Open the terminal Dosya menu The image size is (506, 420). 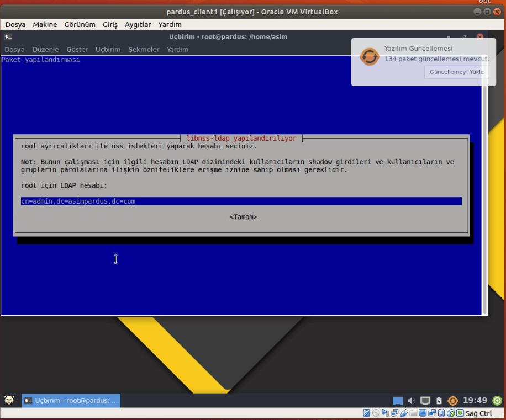click(x=14, y=49)
